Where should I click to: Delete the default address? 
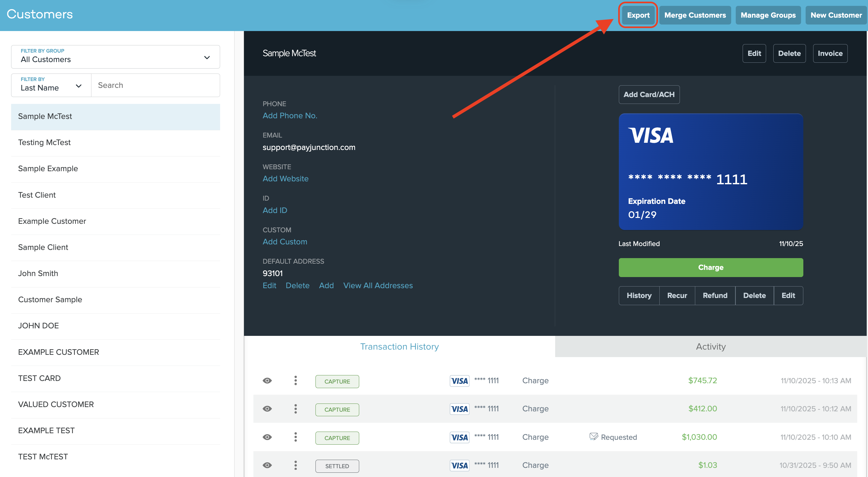point(297,286)
